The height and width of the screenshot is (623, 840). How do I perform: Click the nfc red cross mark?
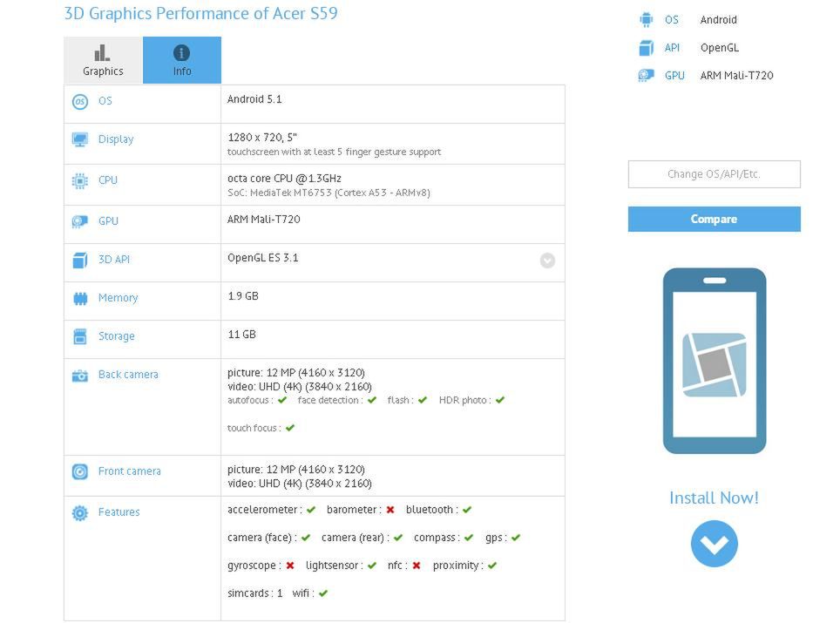point(417,565)
